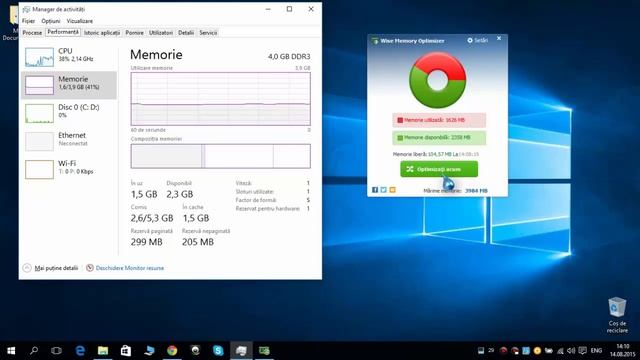Select Wi-Fi in the performance sidebar

pos(69,169)
